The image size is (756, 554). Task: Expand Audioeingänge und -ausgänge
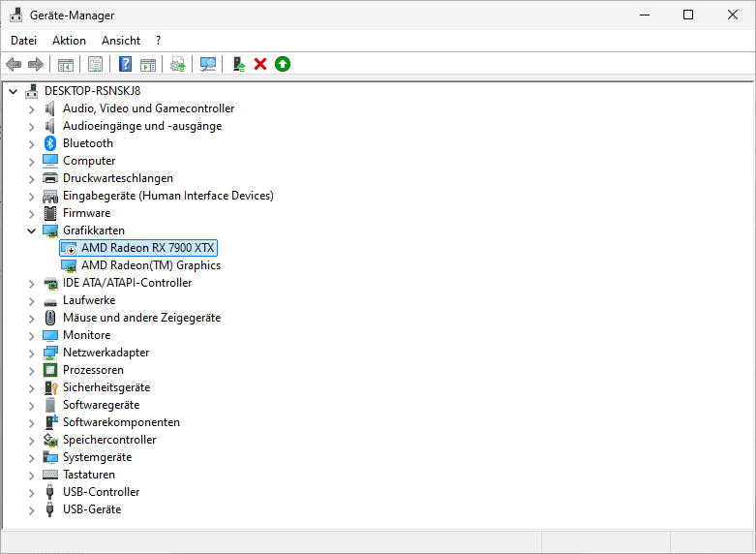coord(31,127)
